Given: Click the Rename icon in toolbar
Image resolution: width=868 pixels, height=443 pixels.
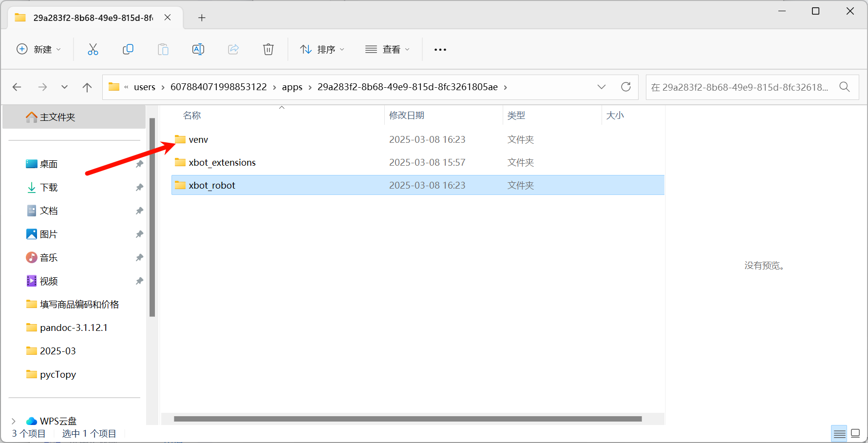Looking at the screenshot, I should [198, 49].
